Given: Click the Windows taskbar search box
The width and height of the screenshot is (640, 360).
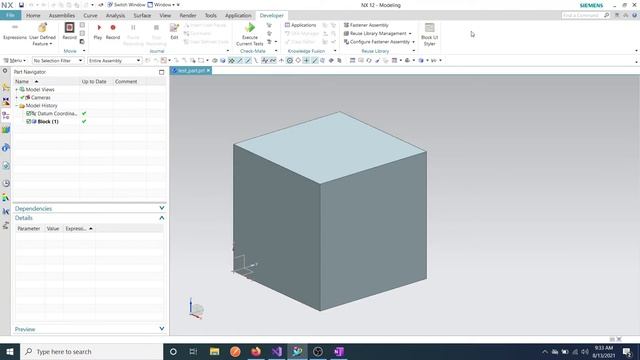Looking at the screenshot, I should tap(91, 351).
